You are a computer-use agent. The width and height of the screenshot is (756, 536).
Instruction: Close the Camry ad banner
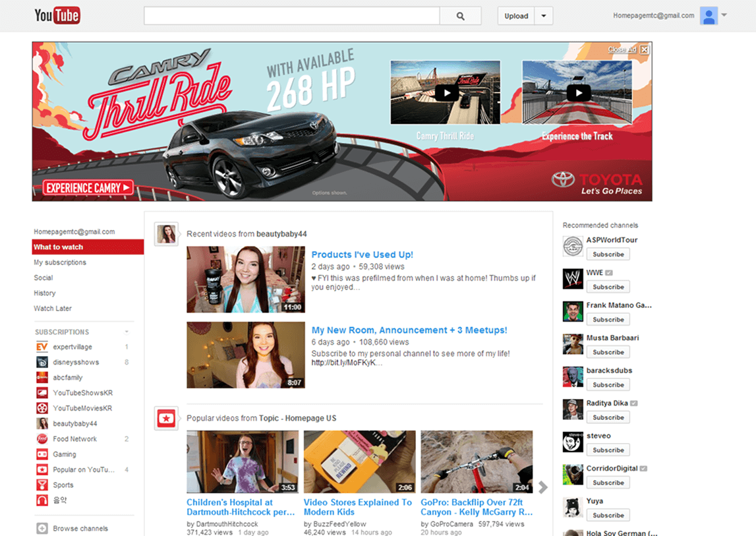coord(644,49)
